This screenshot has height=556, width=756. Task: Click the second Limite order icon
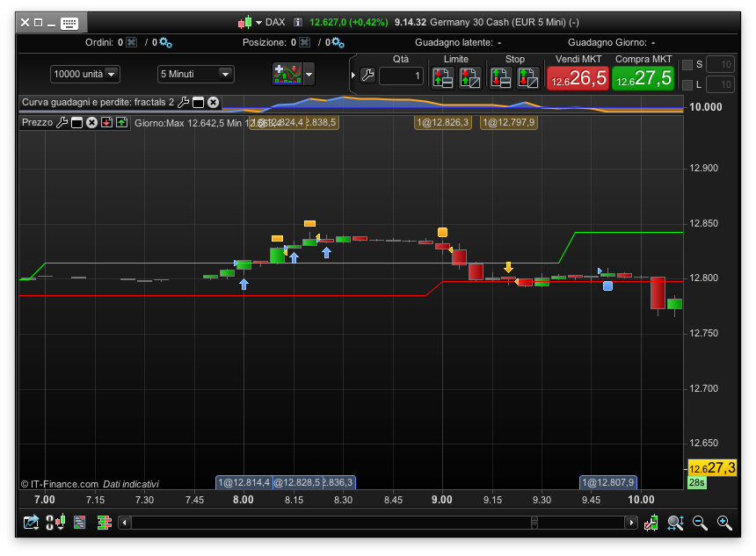click(469, 77)
